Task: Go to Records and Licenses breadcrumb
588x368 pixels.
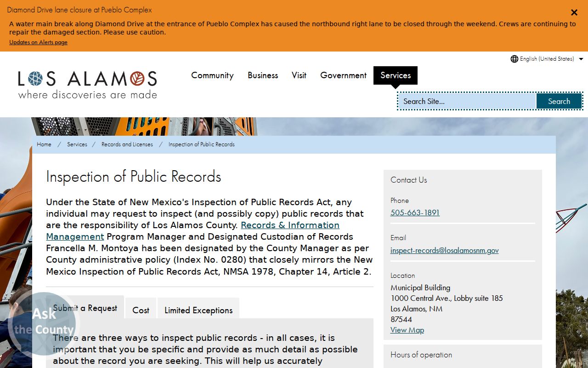Action: (x=127, y=144)
